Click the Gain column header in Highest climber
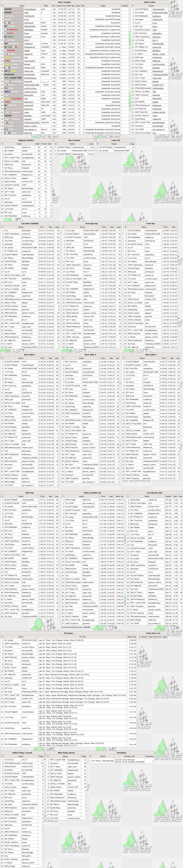Screen dimensions: 183x868 coord(49,144)
